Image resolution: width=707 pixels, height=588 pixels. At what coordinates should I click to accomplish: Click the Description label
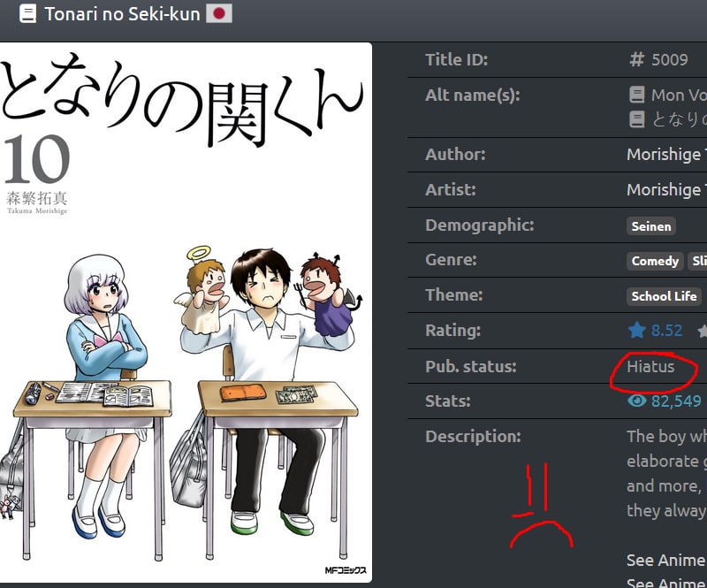pos(473,437)
